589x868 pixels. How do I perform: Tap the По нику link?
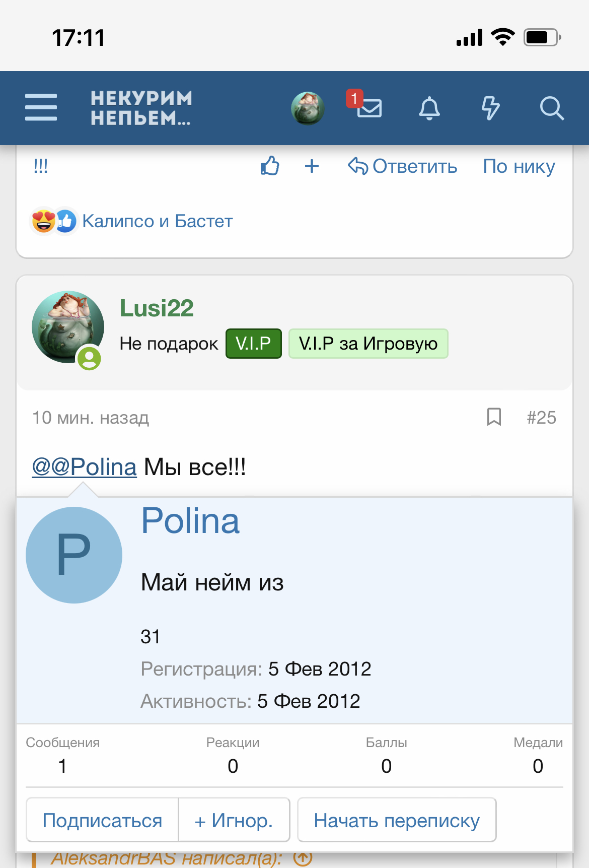519,166
